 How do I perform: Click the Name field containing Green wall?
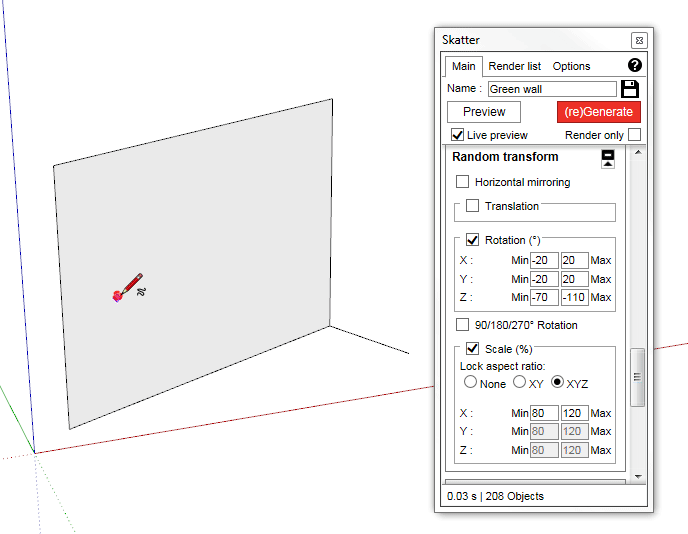[x=552, y=89]
